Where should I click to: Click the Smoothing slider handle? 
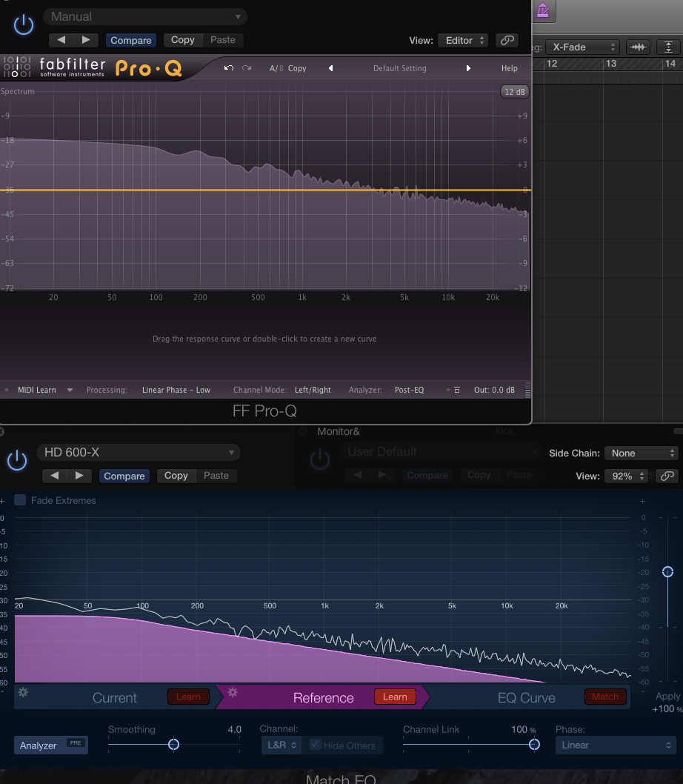coord(173,745)
